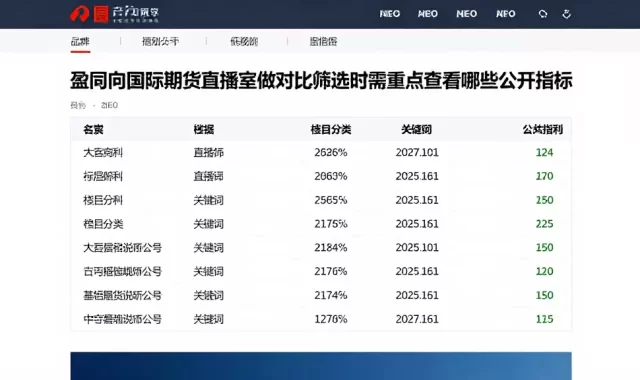Click the 核目分类 column header
The width and height of the screenshot is (640, 380).
click(331, 129)
